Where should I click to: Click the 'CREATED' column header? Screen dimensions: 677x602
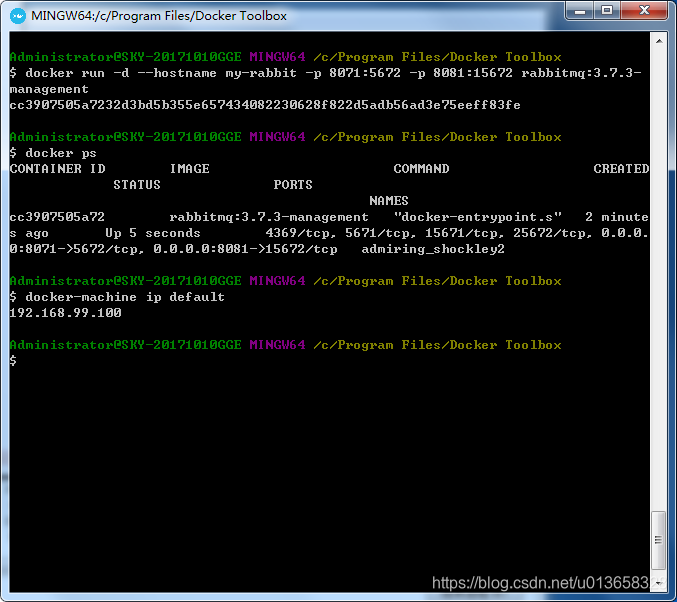pyautogui.click(x=621, y=168)
